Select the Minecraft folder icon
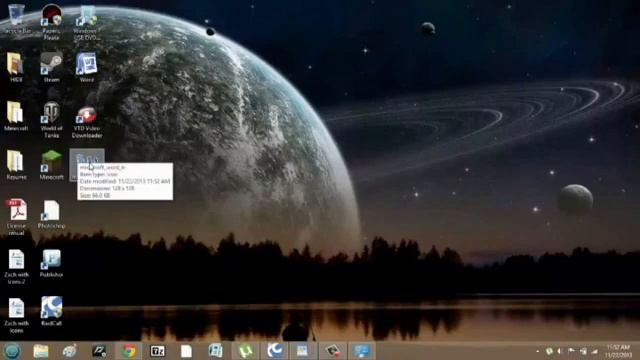Viewport: 640px width, 360px height. 16,116
